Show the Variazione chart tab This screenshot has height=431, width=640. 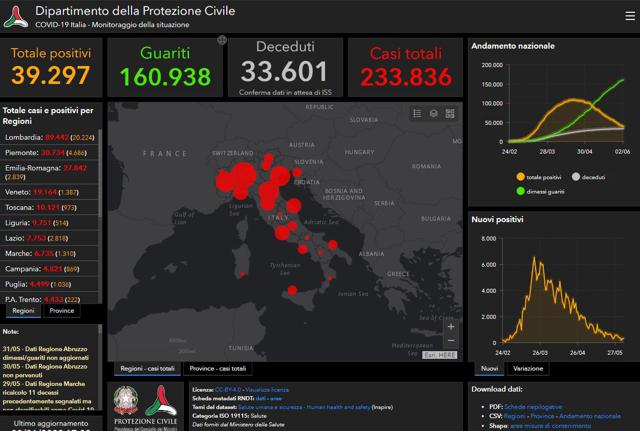pos(528,369)
